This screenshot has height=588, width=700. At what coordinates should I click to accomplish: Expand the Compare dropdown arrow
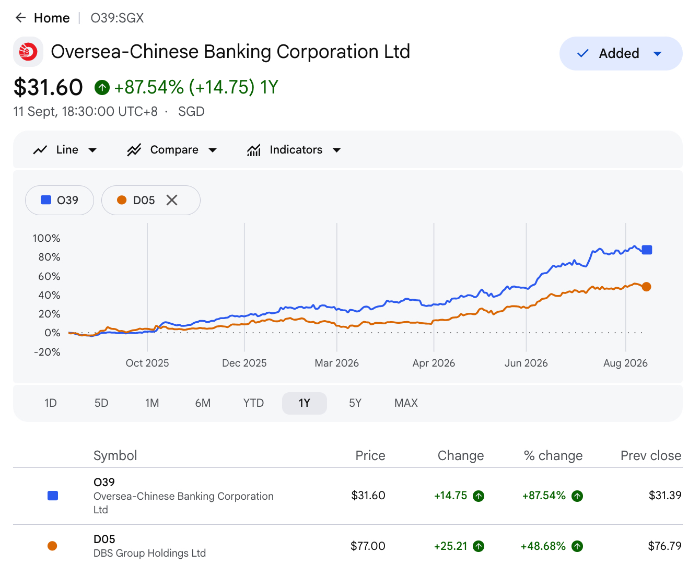point(213,150)
